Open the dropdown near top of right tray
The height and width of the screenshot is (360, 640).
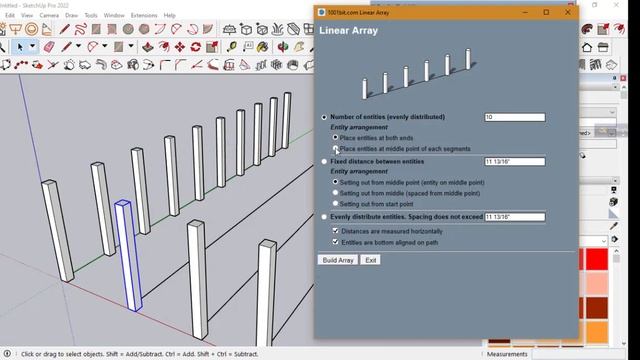(612, 112)
